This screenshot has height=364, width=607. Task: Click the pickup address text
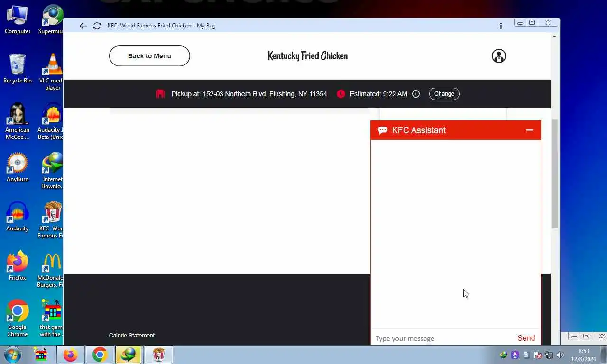[249, 94]
